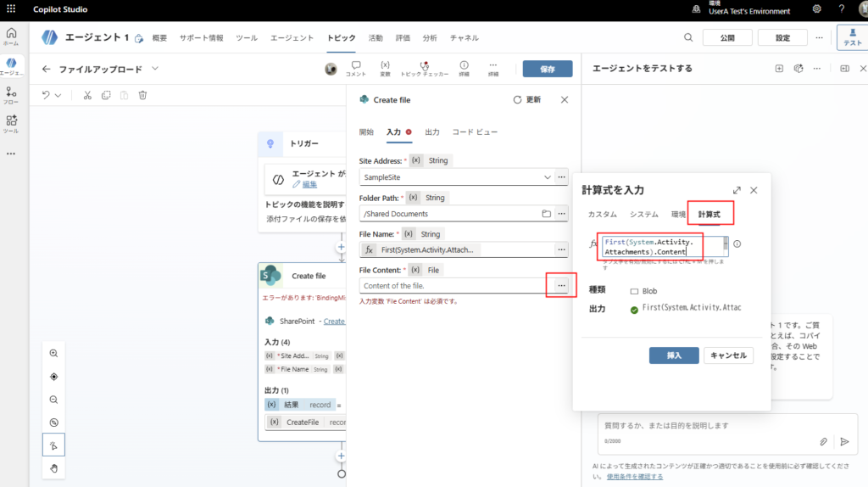Cut the selected node
Image resolution: width=868 pixels, height=487 pixels.
click(x=87, y=95)
